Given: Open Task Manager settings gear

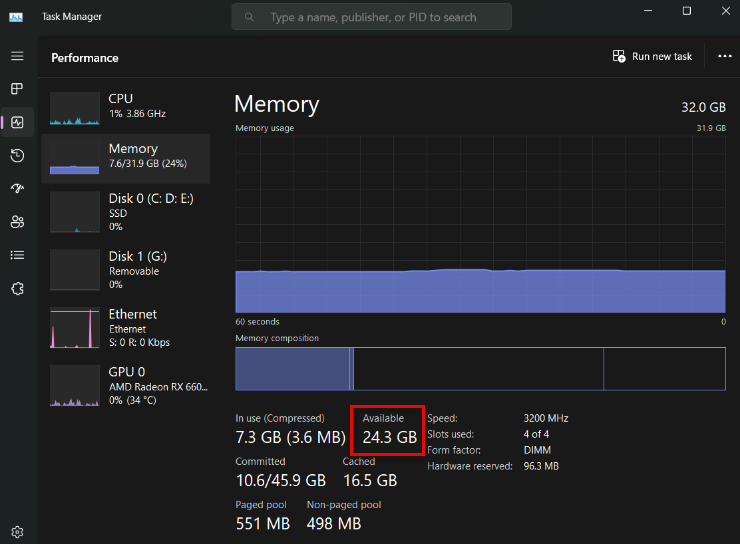Looking at the screenshot, I should [x=17, y=532].
